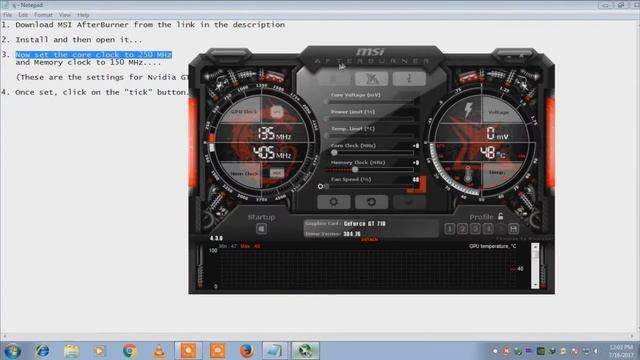640x360 pixels.
Task: Click the small GPU button on the clock gauge
Action: point(277,111)
